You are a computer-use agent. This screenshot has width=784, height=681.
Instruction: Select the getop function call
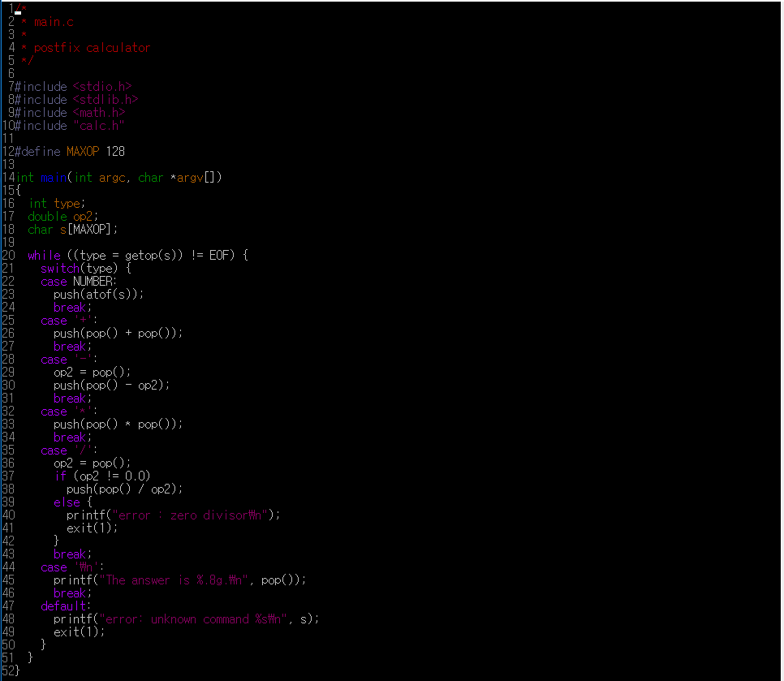coord(135,254)
